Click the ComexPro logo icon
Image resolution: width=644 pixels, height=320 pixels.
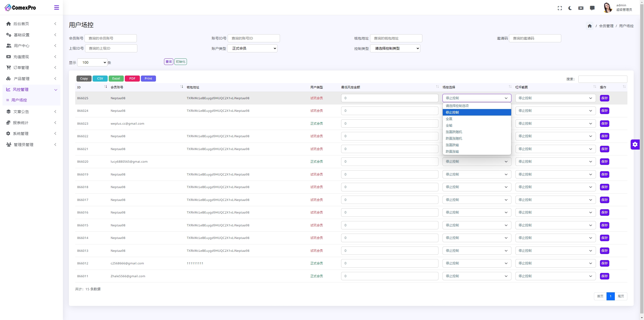tap(8, 7)
